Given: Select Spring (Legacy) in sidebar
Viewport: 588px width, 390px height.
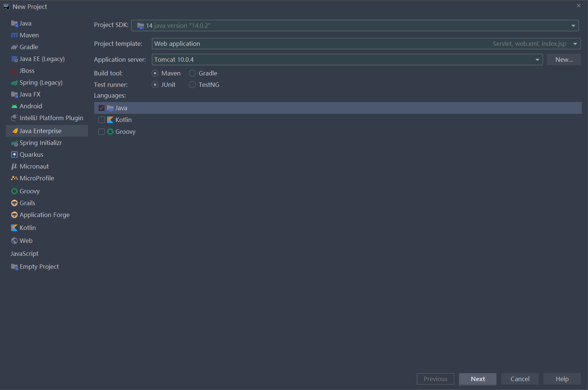Looking at the screenshot, I should (x=47, y=83).
